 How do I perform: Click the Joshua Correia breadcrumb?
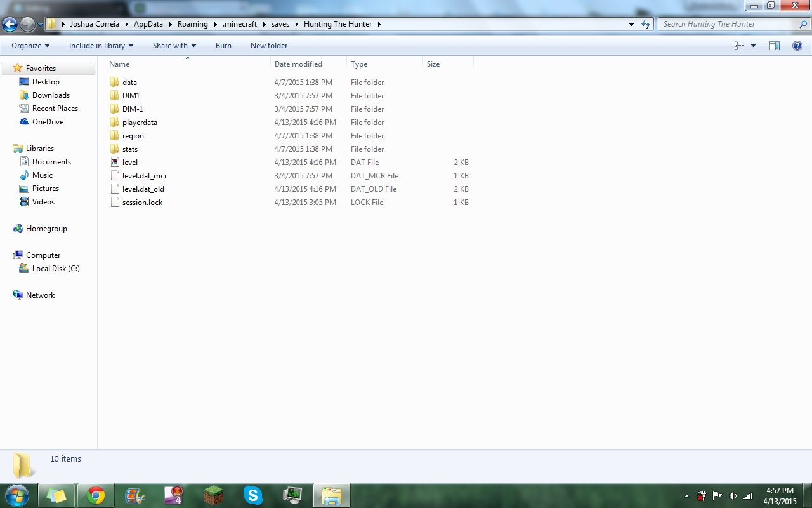click(95, 24)
